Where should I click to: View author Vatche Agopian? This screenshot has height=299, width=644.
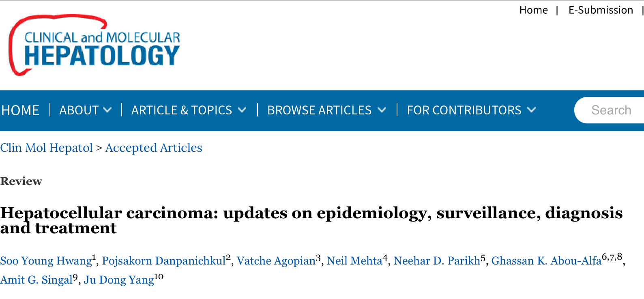276,261
